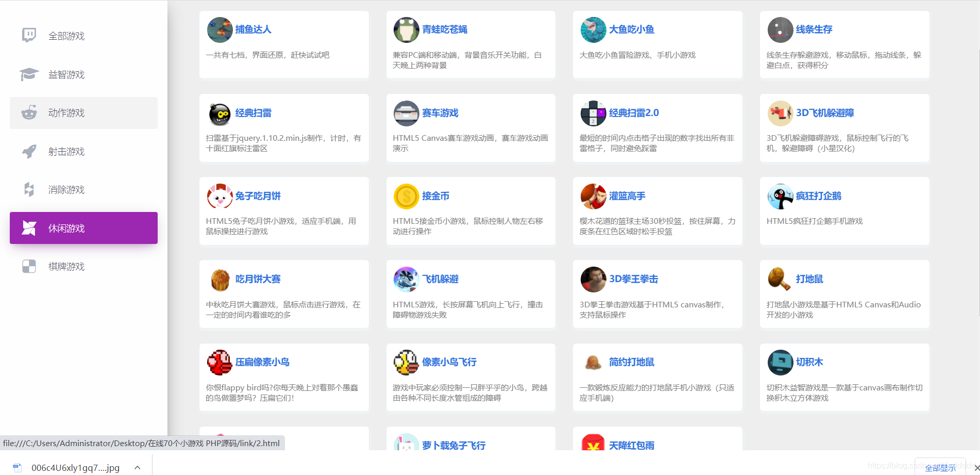Click description text 一共有七档，界面还原，赶快试试吧

(267, 55)
